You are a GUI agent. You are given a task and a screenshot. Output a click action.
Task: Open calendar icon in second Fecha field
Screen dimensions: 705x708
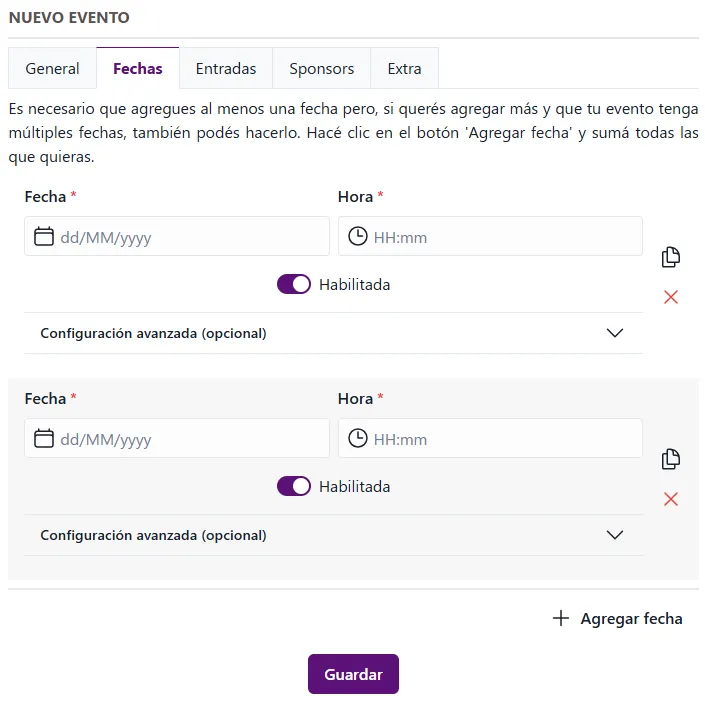coord(44,438)
